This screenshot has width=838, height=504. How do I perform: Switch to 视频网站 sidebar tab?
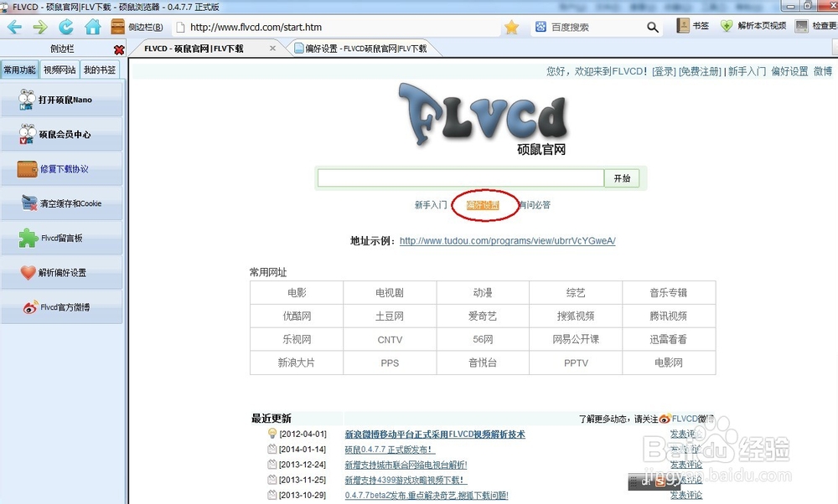click(x=59, y=70)
